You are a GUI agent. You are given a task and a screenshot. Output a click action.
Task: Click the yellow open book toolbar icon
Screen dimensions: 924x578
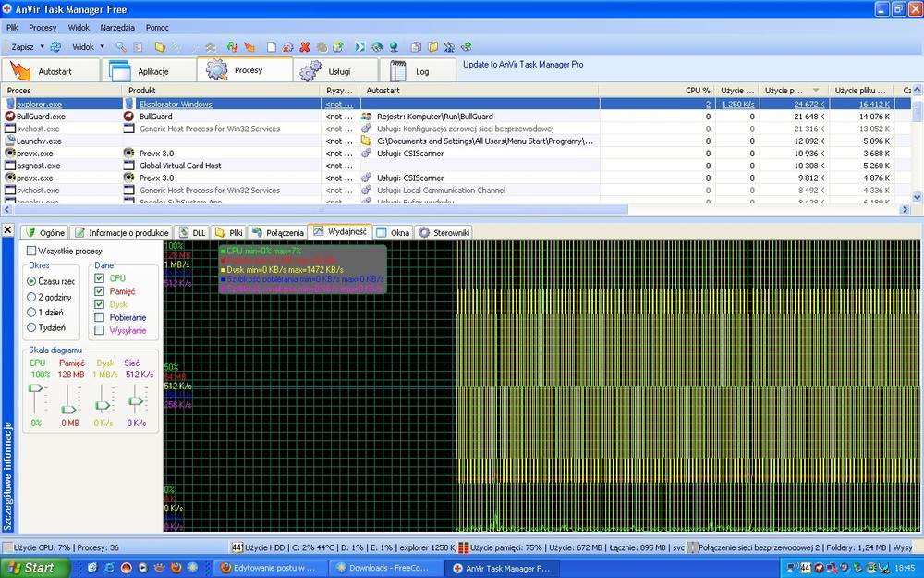(x=432, y=46)
